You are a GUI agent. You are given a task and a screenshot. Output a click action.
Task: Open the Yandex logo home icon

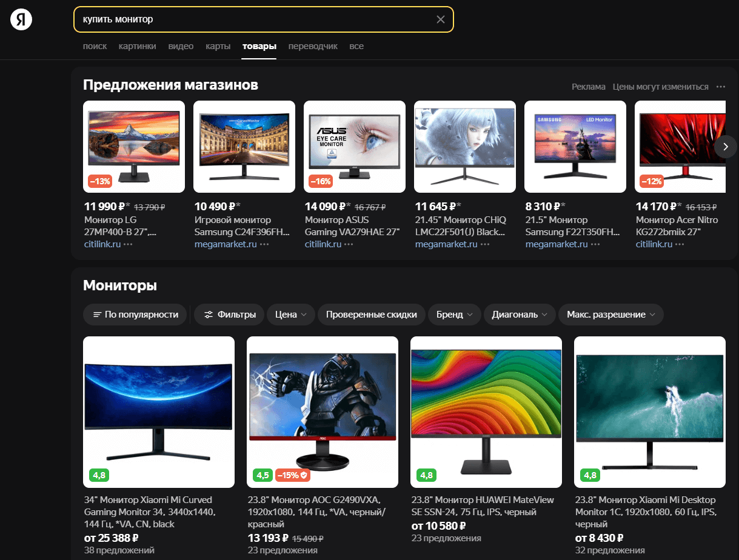[x=21, y=19]
